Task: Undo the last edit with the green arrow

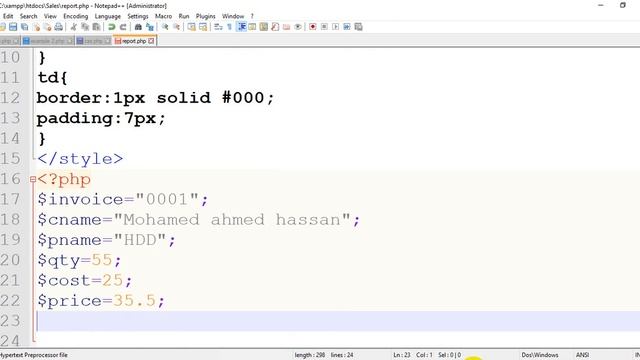Action: coord(111,27)
